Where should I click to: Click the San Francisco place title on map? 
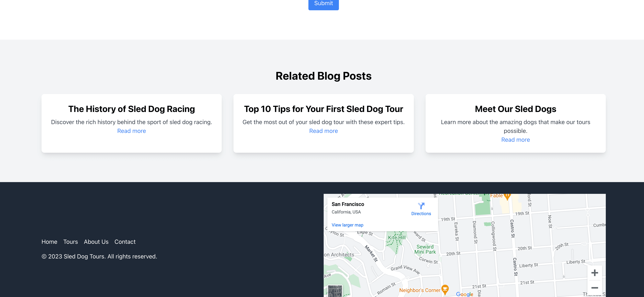click(x=348, y=204)
